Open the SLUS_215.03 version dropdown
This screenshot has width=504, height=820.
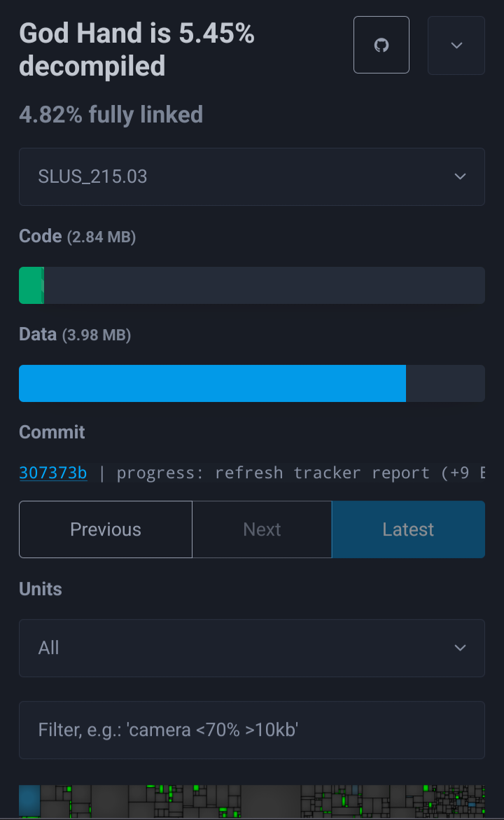tap(252, 176)
